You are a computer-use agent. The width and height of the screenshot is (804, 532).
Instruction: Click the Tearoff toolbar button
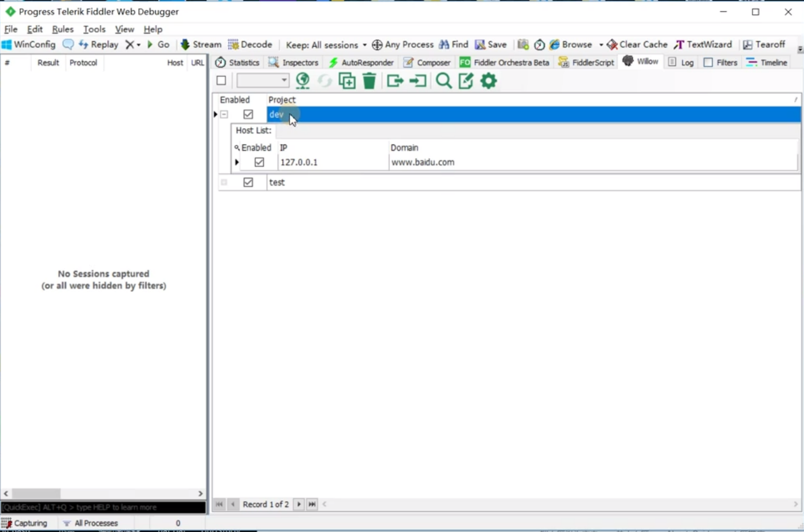(764, 45)
